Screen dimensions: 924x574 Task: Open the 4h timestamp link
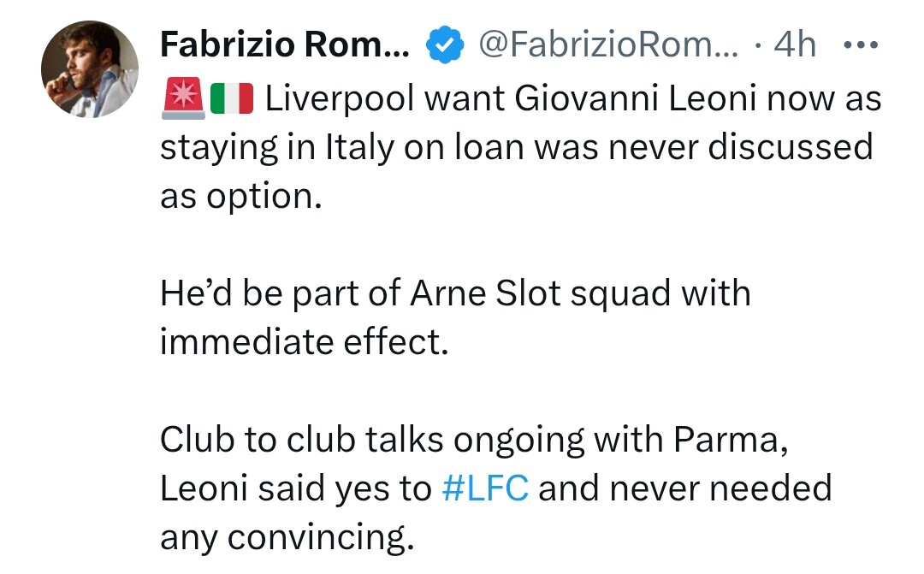point(795,45)
